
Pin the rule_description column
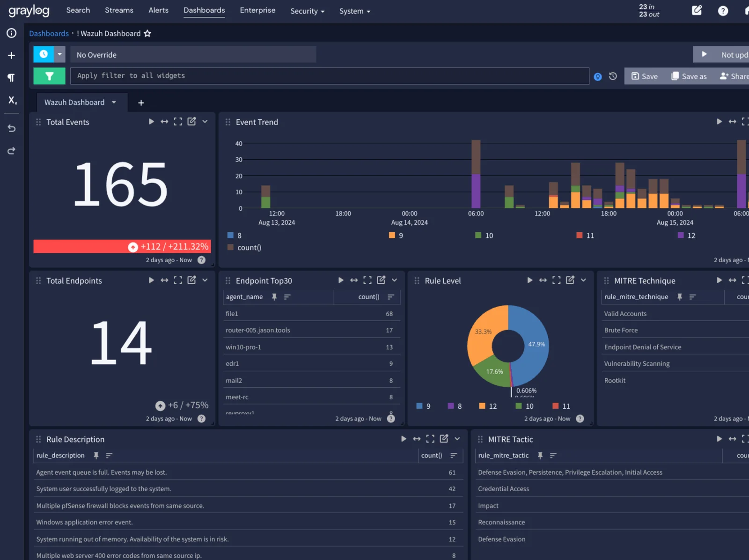coord(96,456)
